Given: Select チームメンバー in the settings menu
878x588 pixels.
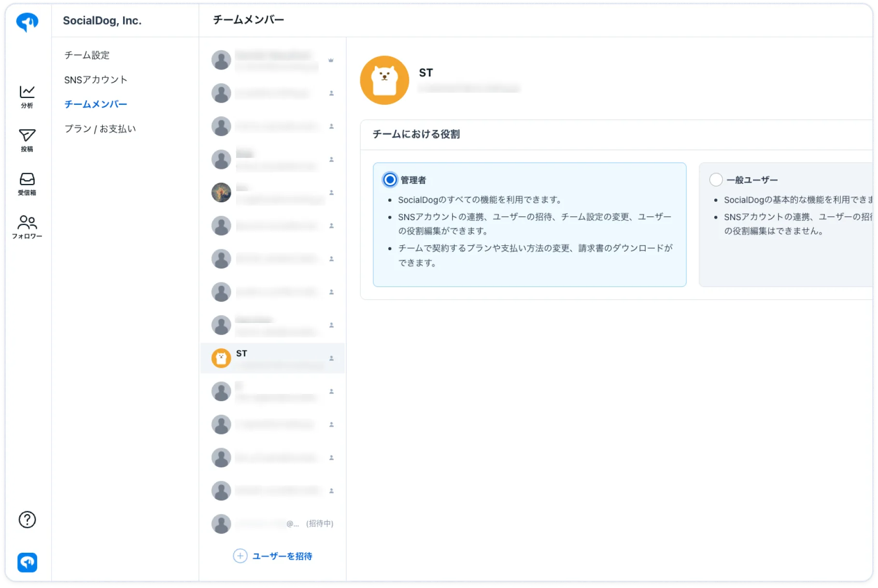Looking at the screenshot, I should (96, 104).
